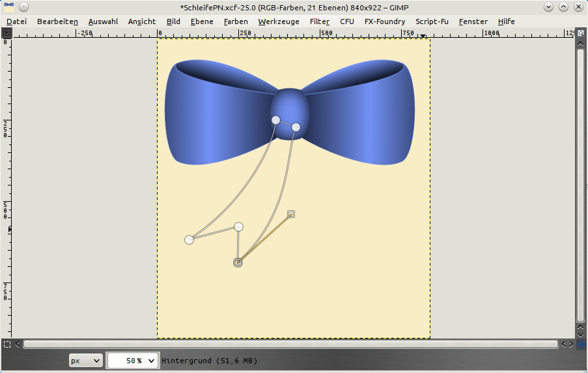Click the GIMP window icon in title bar

click(x=9, y=7)
